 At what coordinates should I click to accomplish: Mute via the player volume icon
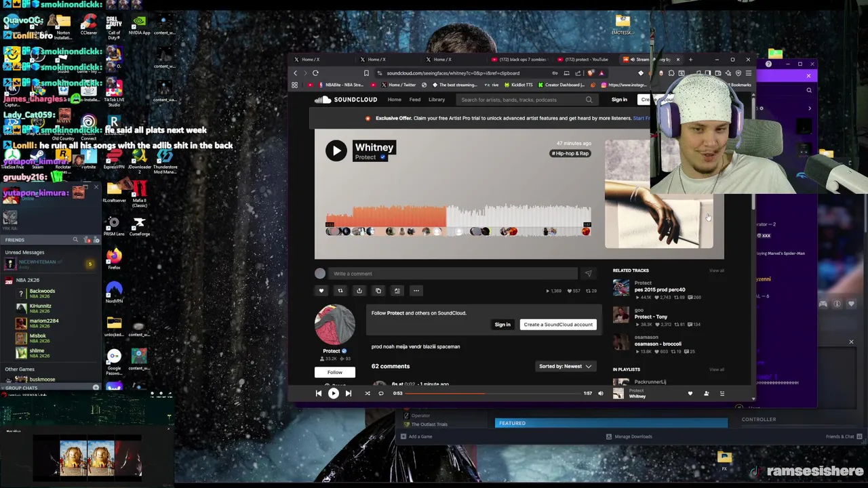[601, 393]
